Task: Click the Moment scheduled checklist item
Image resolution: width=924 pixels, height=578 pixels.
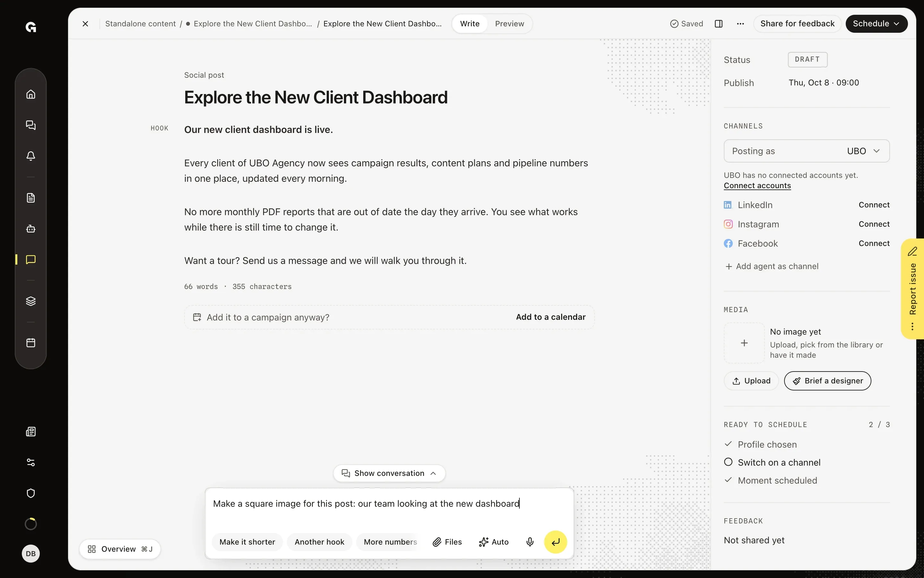Action: tap(771, 480)
